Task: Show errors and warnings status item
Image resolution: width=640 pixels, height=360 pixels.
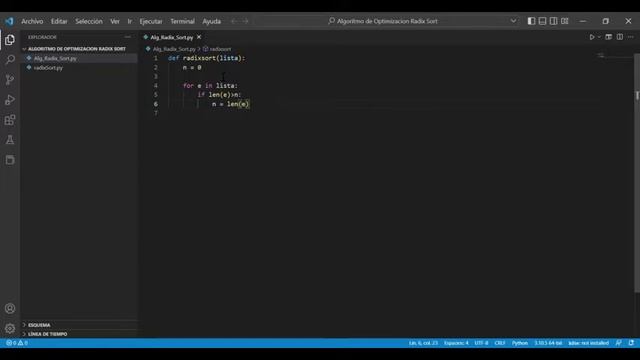Action: coord(17,343)
